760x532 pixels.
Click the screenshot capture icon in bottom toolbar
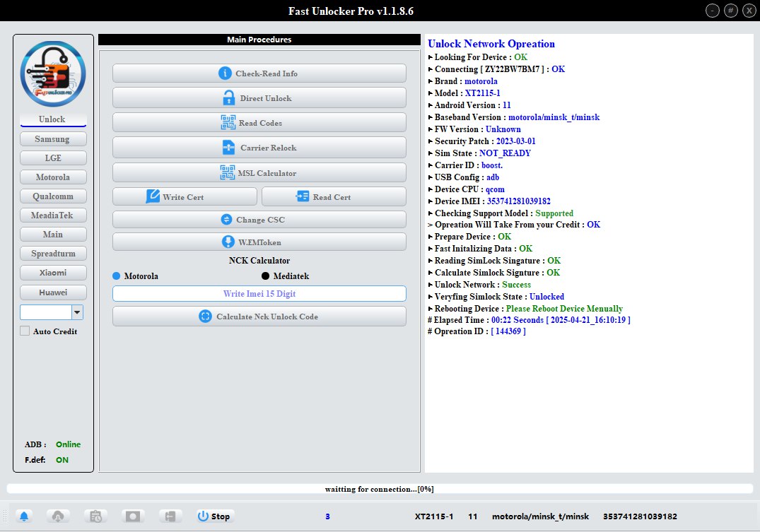(x=133, y=516)
